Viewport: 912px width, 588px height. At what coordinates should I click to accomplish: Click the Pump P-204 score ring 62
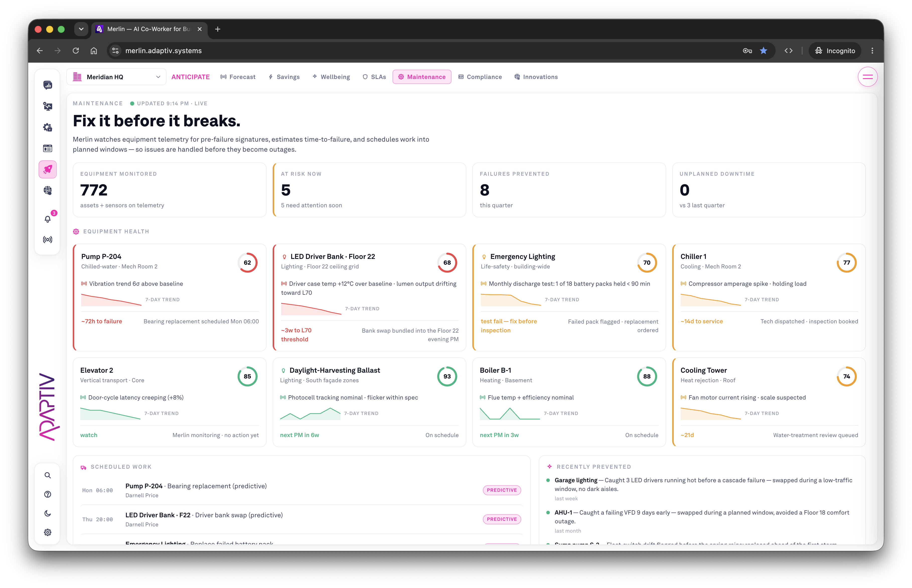247,263
